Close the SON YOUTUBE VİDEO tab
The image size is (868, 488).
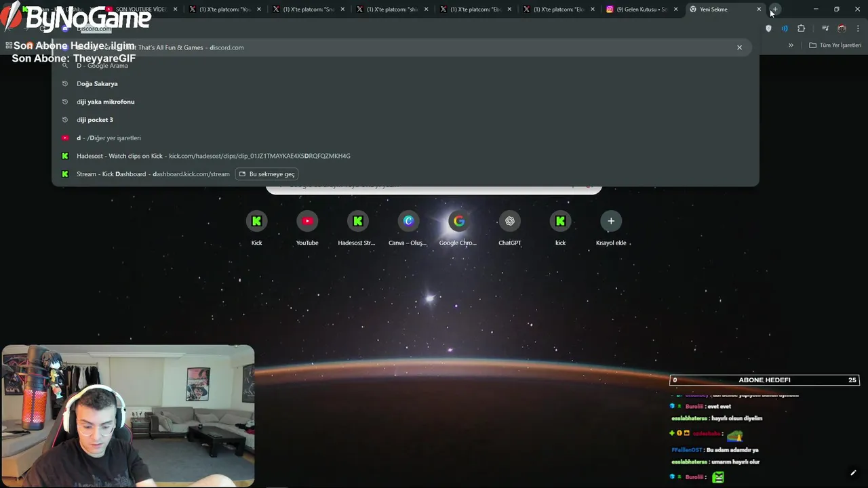[176, 9]
